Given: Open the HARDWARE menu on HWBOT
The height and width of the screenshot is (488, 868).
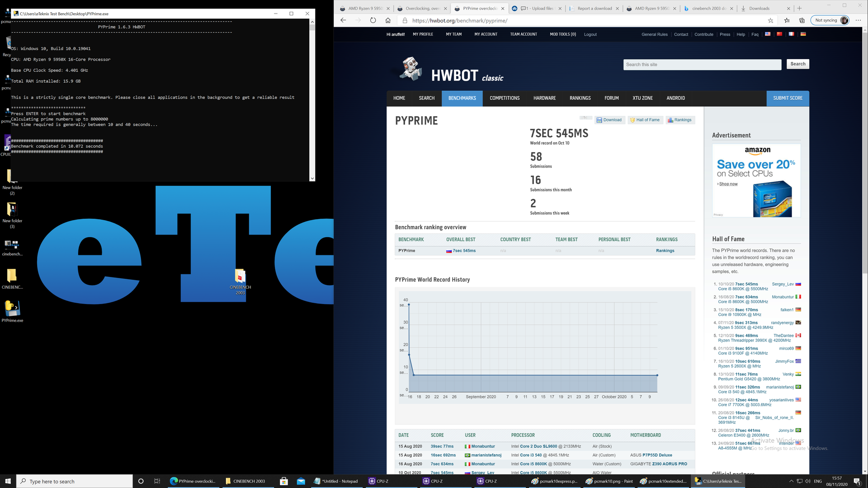Looking at the screenshot, I should [x=544, y=98].
